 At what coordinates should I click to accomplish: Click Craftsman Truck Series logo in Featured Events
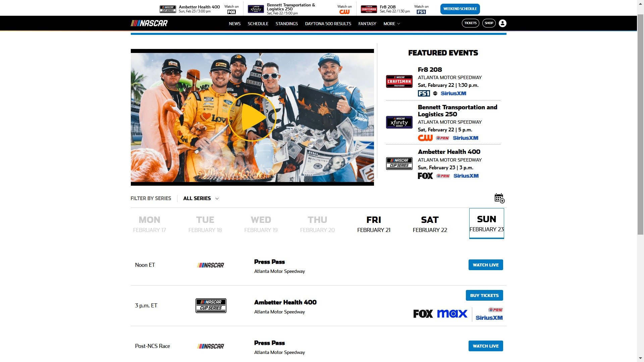[x=399, y=81]
